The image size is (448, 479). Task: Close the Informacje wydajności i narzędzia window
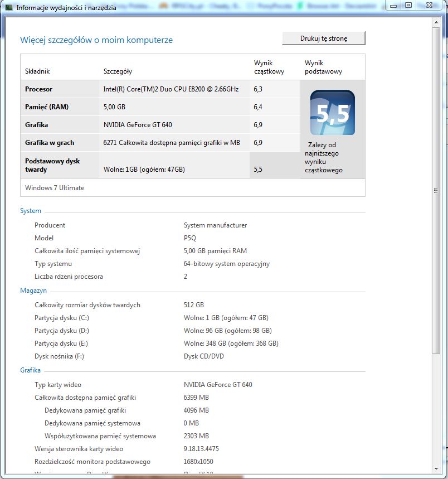pyautogui.click(x=428, y=6)
